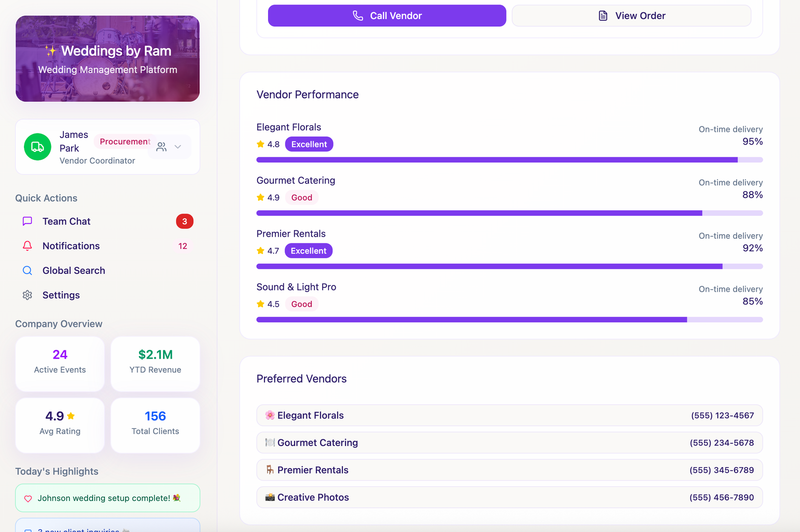Click the Team Chat speech bubble icon
The width and height of the screenshot is (800, 532).
click(27, 221)
